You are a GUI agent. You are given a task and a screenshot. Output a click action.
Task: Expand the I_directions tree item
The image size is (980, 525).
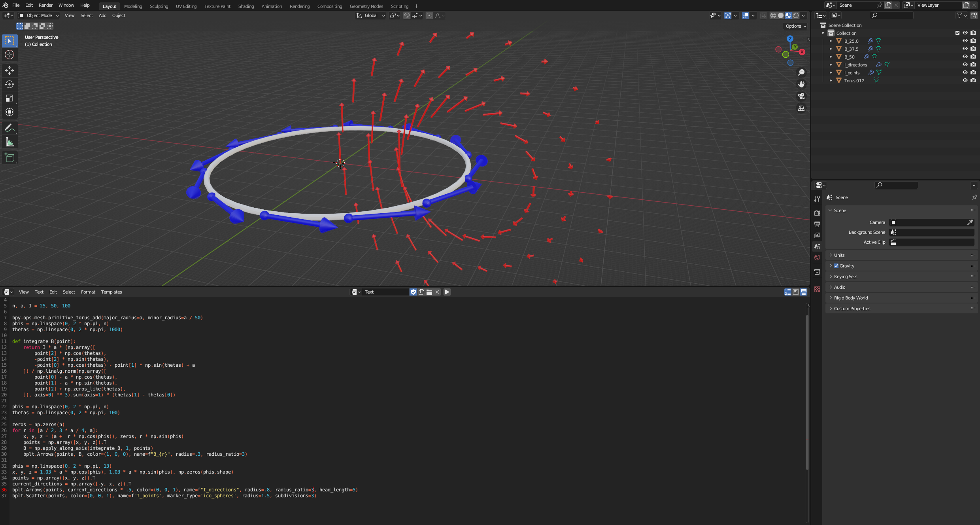(831, 64)
